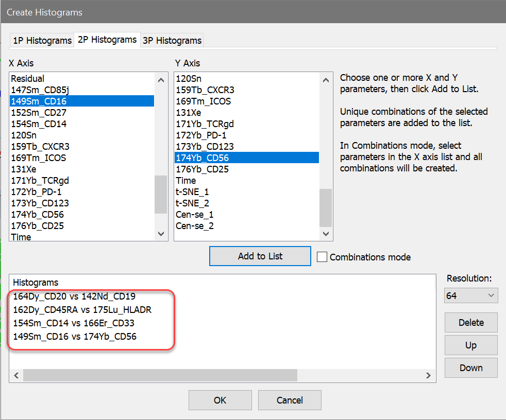
Task: Cancel the Create Histograms dialog
Action: click(290, 400)
